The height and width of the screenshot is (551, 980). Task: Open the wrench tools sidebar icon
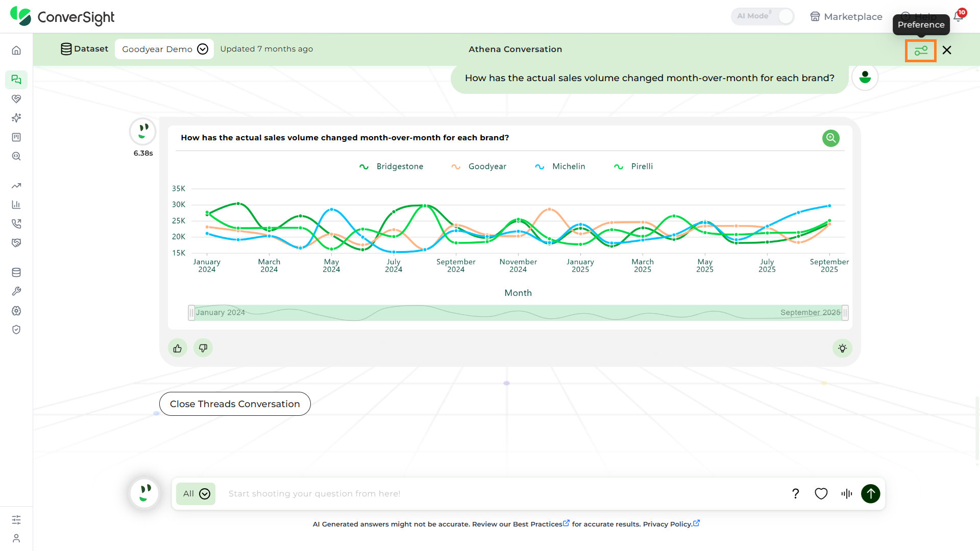16,291
